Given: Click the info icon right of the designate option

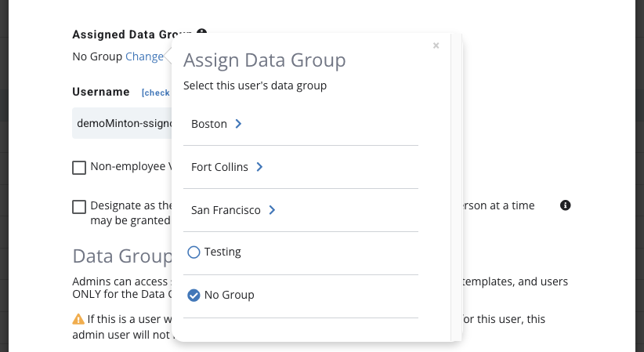Looking at the screenshot, I should 566,205.
